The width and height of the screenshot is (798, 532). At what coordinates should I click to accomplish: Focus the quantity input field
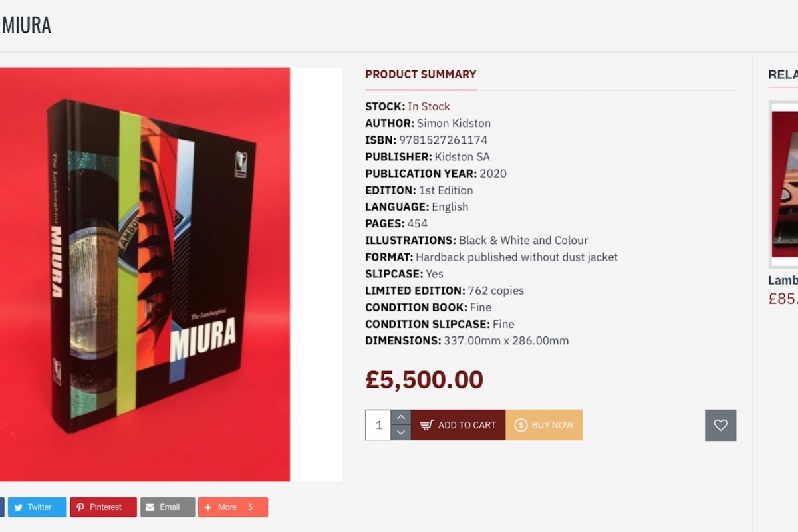(378, 425)
